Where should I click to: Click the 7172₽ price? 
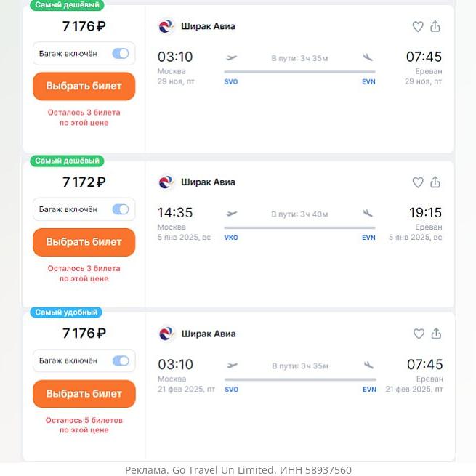pyautogui.click(x=84, y=182)
